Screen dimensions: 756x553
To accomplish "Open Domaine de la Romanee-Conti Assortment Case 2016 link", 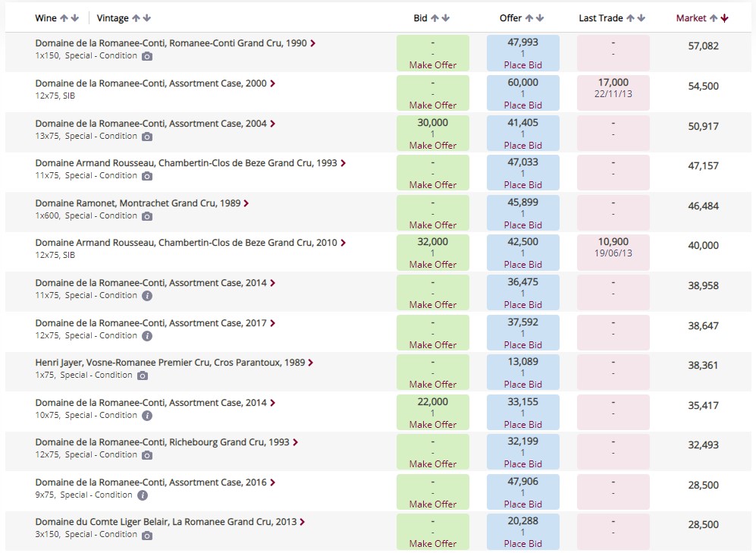I will [151, 482].
